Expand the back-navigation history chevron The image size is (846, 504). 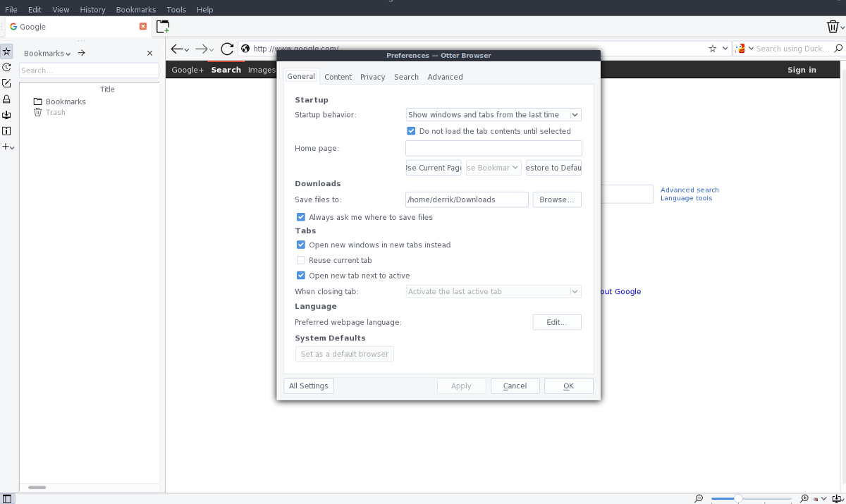(186, 50)
